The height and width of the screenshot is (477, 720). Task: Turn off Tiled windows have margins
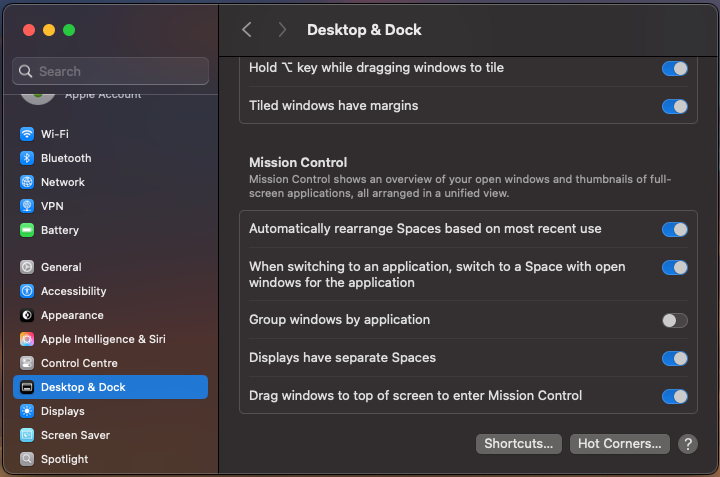(x=675, y=106)
